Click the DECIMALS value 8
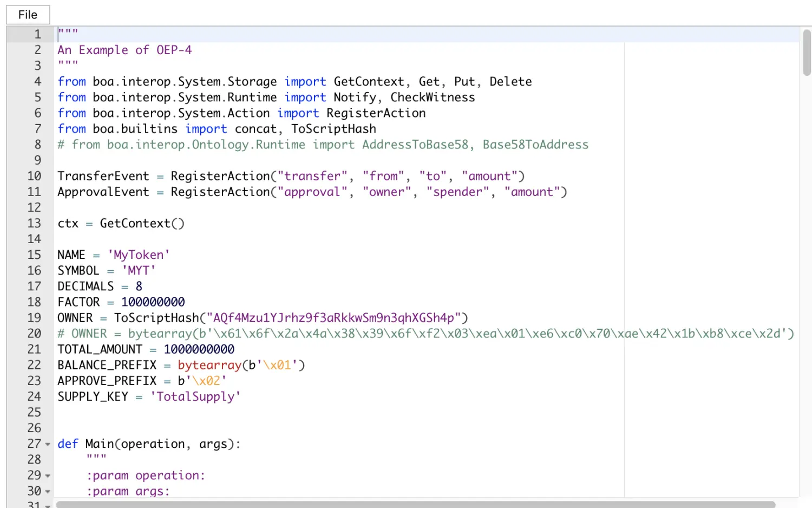The width and height of the screenshot is (812, 508). click(139, 286)
